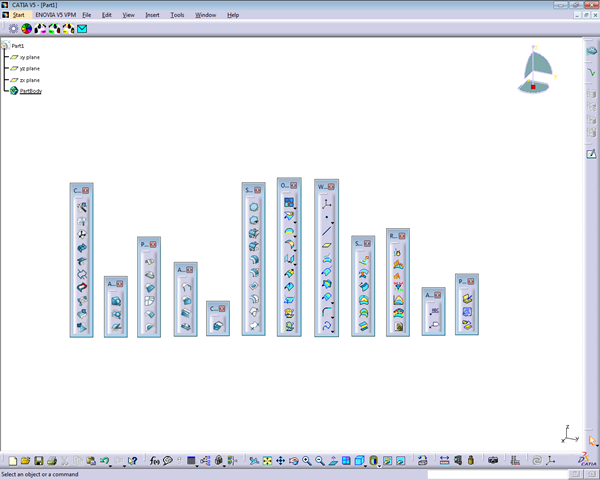Viewport: 600px width, 480px height.
Task: Click the point tool in Wireframe toolbar
Action: pos(327,216)
